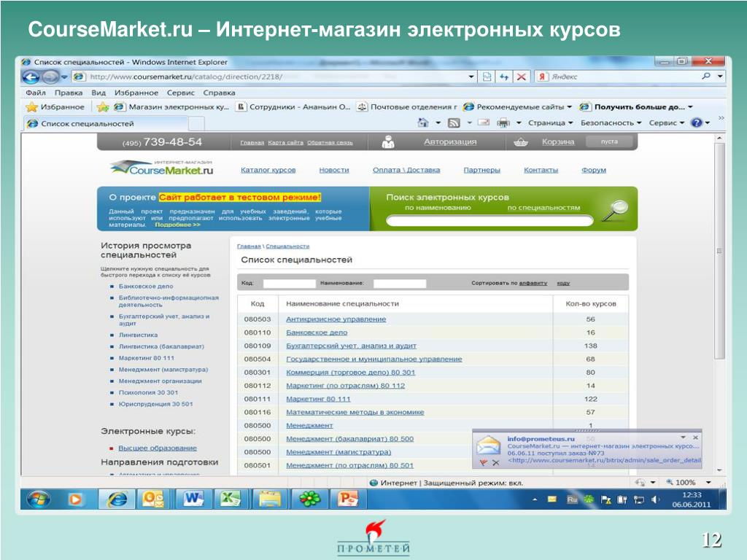Expand the address bar history dropdown
Screen dimensions: 747x560
click(x=471, y=77)
